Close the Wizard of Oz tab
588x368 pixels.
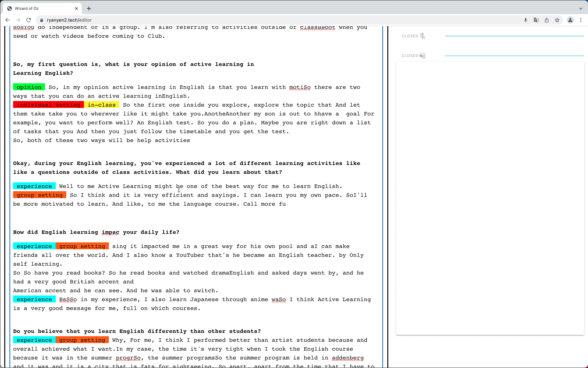click(76, 9)
